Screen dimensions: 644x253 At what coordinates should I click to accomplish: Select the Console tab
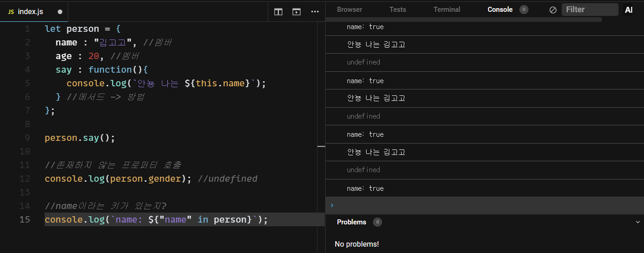pos(500,10)
